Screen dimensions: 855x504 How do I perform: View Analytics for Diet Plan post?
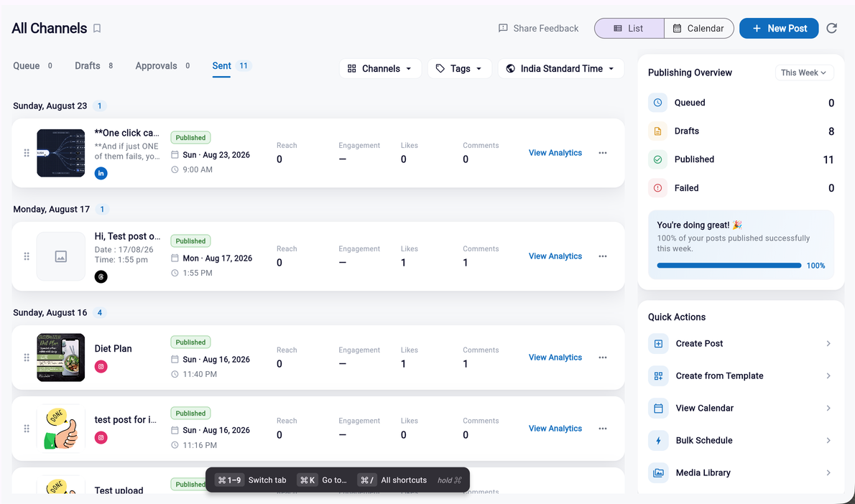[x=555, y=358]
